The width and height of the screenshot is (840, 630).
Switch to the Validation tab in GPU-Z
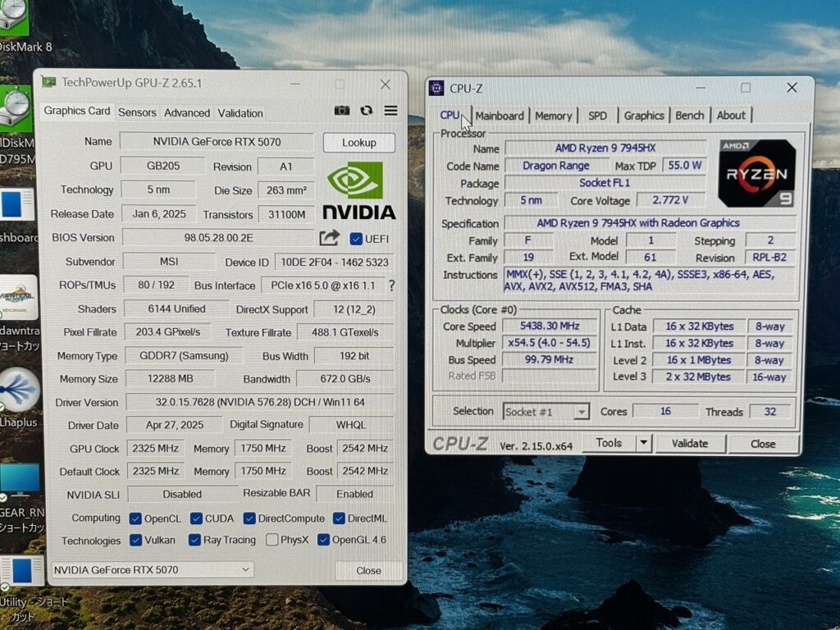click(x=240, y=113)
